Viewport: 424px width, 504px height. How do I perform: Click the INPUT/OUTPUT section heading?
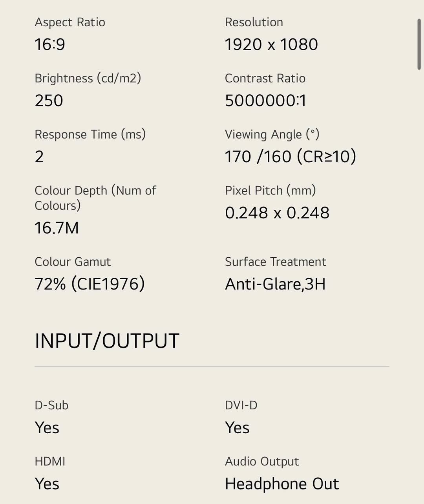(x=107, y=341)
